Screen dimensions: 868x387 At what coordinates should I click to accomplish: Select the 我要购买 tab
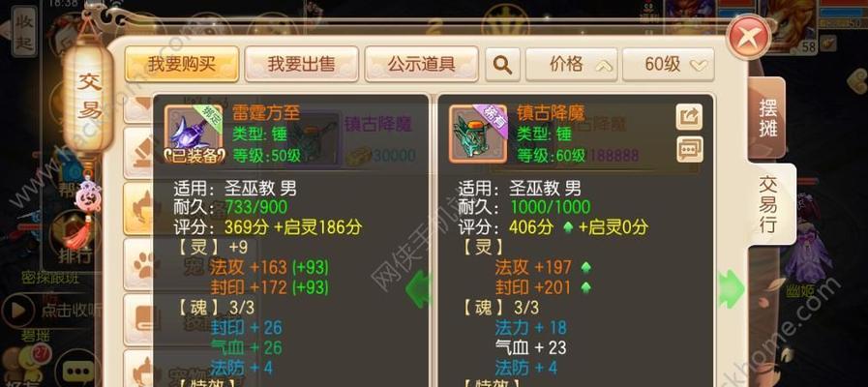click(x=182, y=64)
